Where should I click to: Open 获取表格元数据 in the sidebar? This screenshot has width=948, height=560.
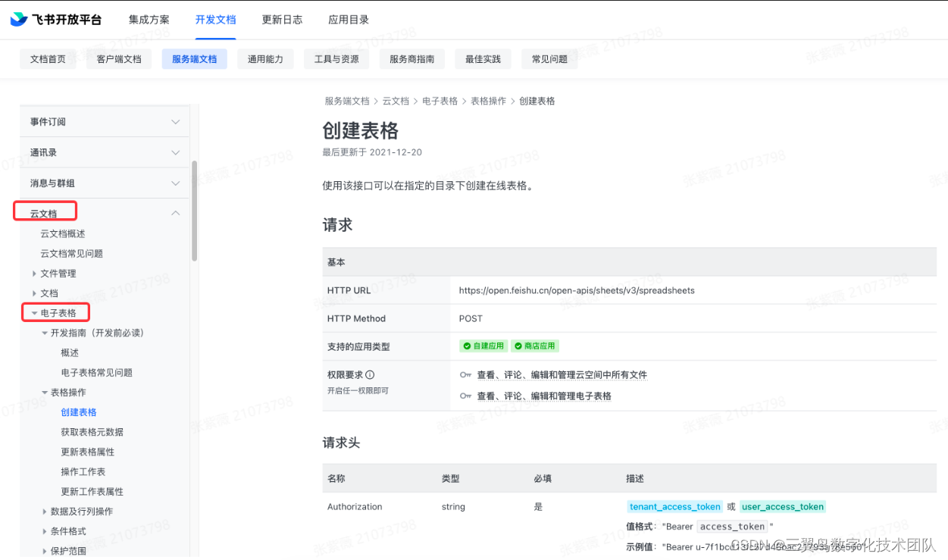pos(92,432)
